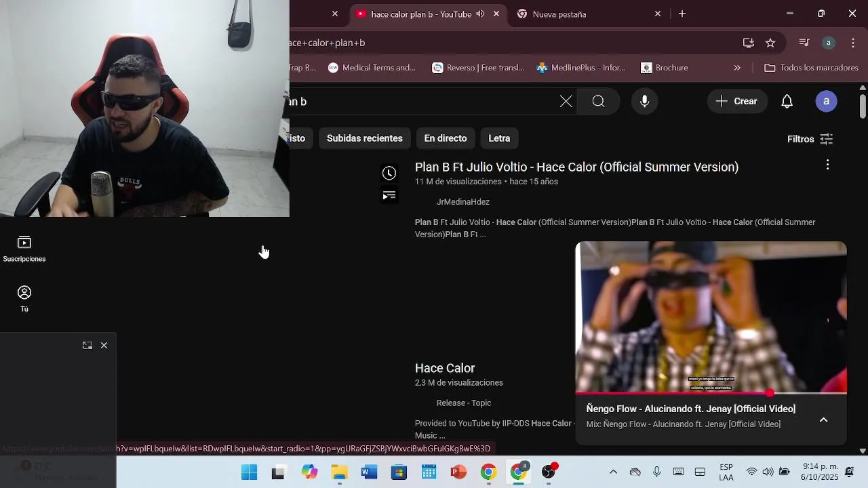Open Microsoft Store from the taskbar
This screenshot has height=488, width=868.
point(399,472)
